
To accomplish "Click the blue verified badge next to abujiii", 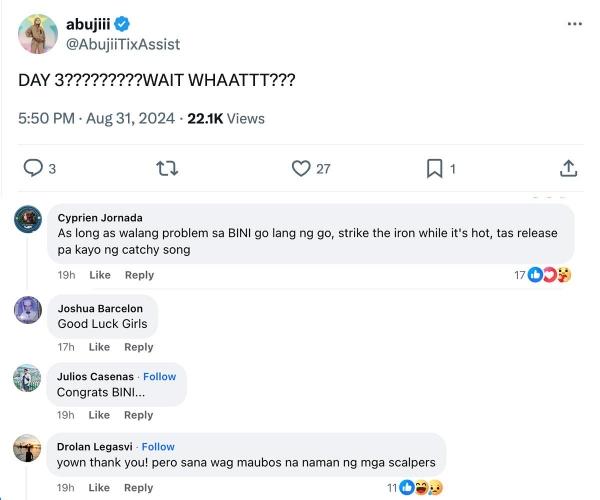I will tap(122, 24).
